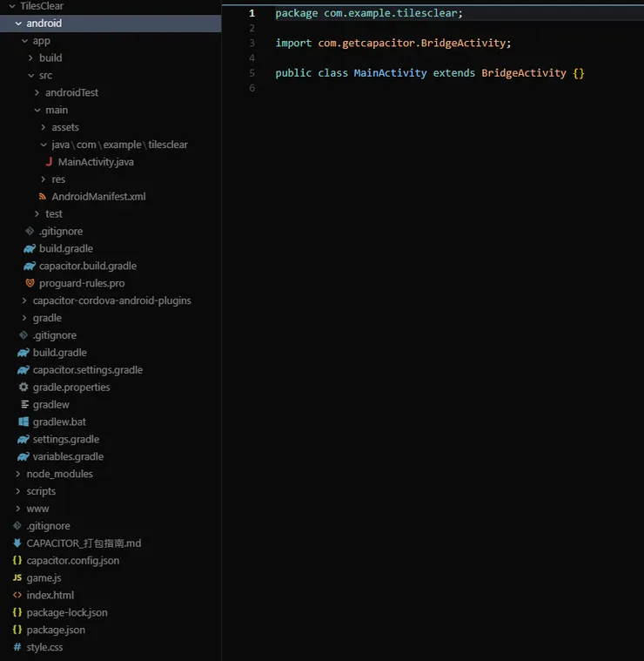
Task: Click the gear icon beside gradle.properties
Action: (23, 387)
